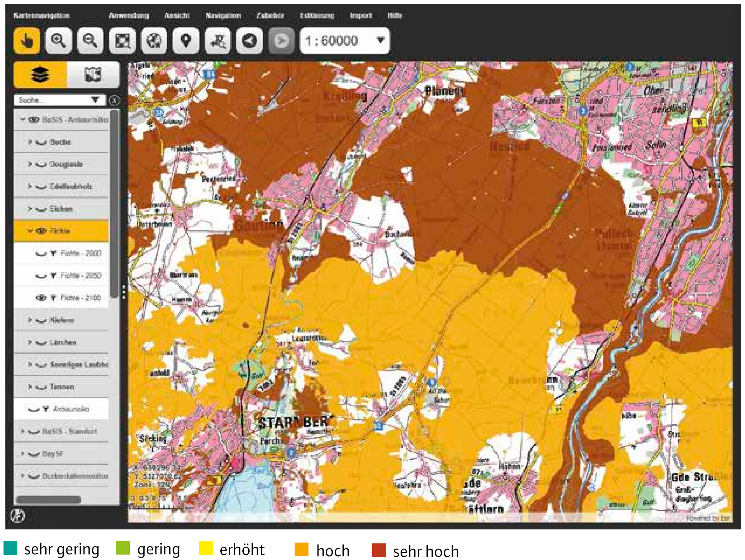Click the Import menu entry
Viewport: 745px width, 560px height.
click(360, 16)
